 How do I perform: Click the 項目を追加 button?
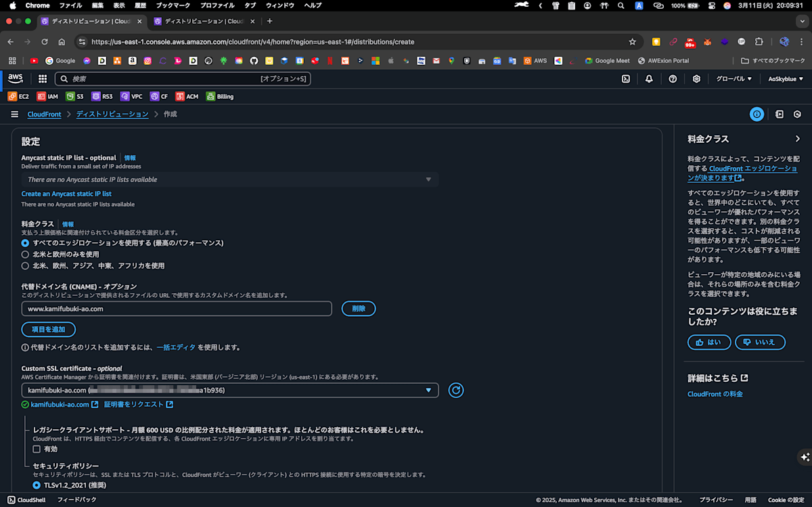pos(49,329)
